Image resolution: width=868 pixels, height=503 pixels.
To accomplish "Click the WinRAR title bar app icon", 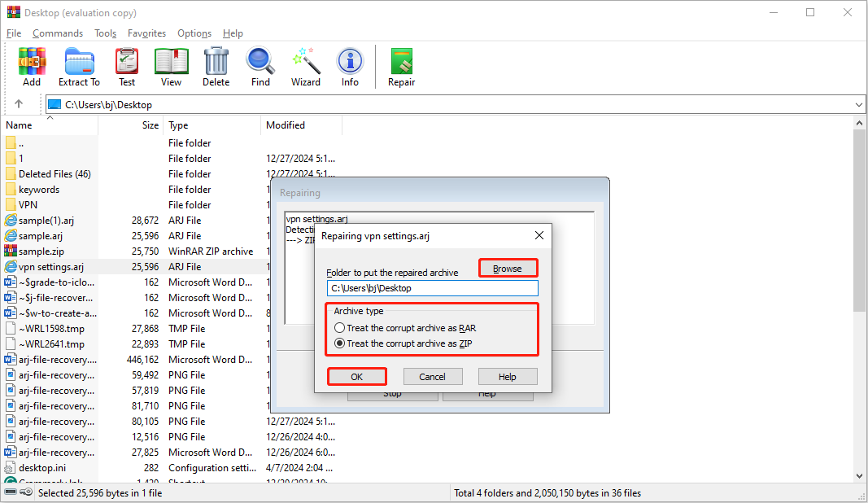I will 13,12.
